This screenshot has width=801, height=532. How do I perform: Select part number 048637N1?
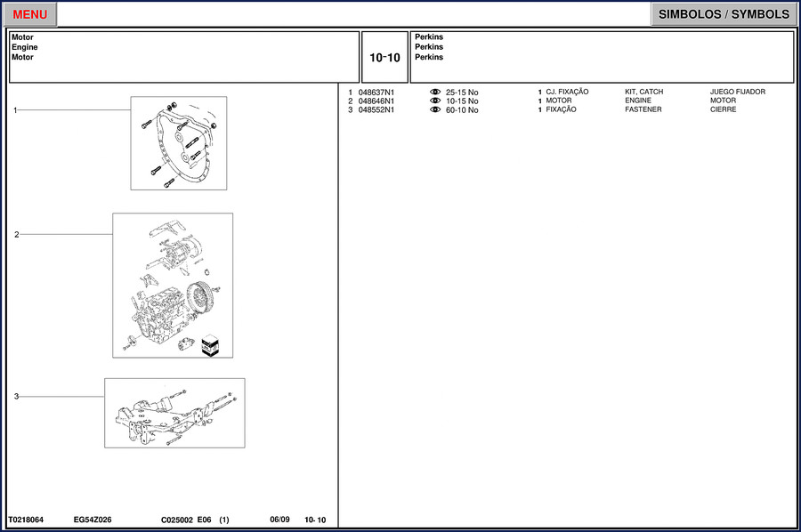tap(376, 93)
